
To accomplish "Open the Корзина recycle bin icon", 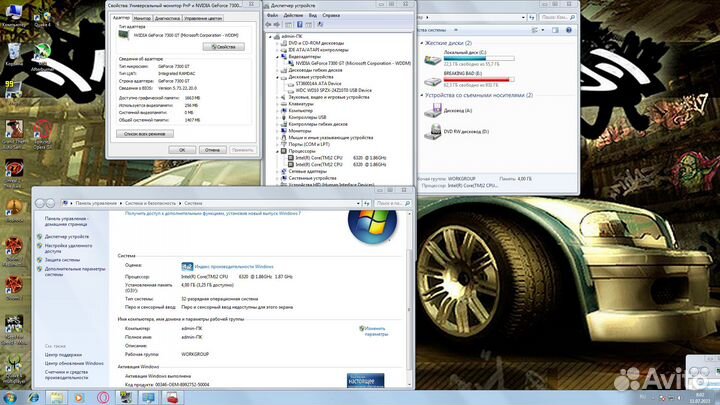I will pyautogui.click(x=14, y=54).
